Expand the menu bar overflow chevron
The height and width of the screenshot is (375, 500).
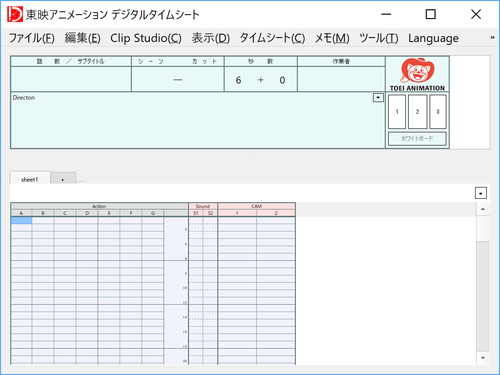click(492, 38)
